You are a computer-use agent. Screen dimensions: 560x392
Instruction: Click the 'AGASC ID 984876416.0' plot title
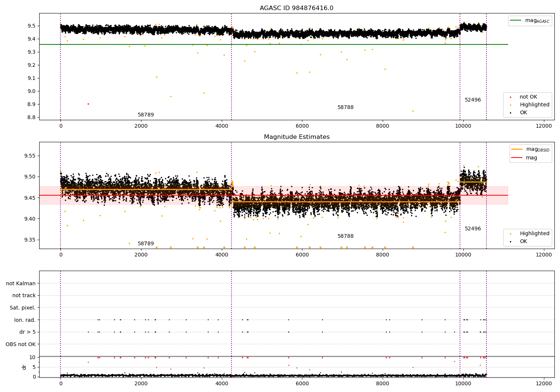[x=296, y=8]
